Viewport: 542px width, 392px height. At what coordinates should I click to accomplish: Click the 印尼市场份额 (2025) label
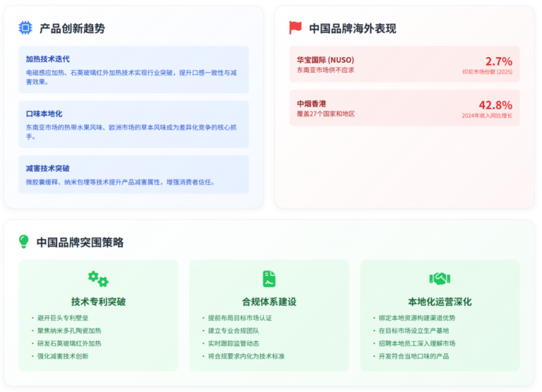pyautogui.click(x=488, y=72)
